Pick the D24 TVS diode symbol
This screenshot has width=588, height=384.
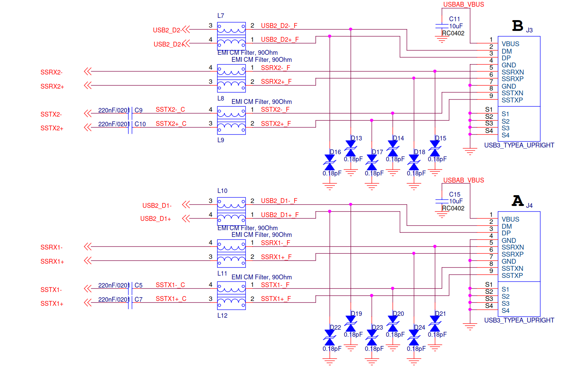414,338
